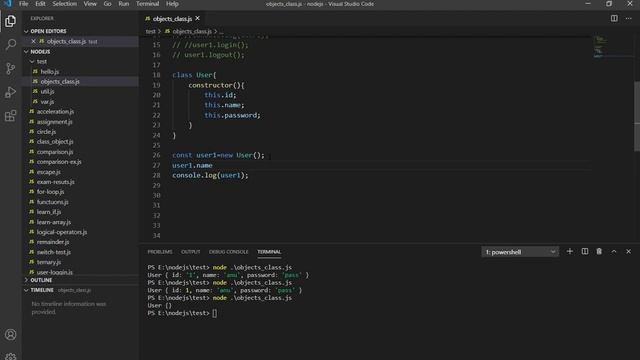Open acceleration.js file
Screen dimensions: 640x360
(x=56, y=111)
